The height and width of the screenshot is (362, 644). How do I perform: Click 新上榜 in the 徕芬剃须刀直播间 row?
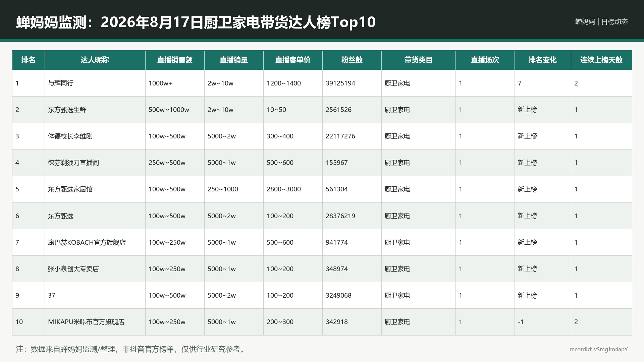pyautogui.click(x=527, y=163)
